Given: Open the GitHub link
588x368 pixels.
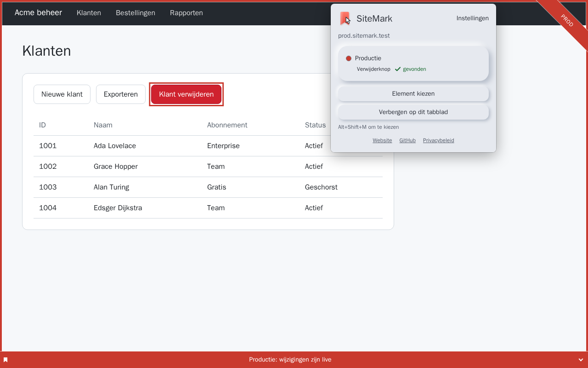Looking at the screenshot, I should (407, 140).
